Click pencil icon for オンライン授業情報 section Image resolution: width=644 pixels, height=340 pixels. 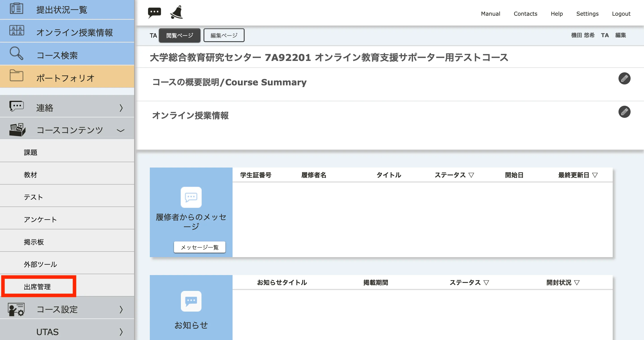(x=624, y=112)
